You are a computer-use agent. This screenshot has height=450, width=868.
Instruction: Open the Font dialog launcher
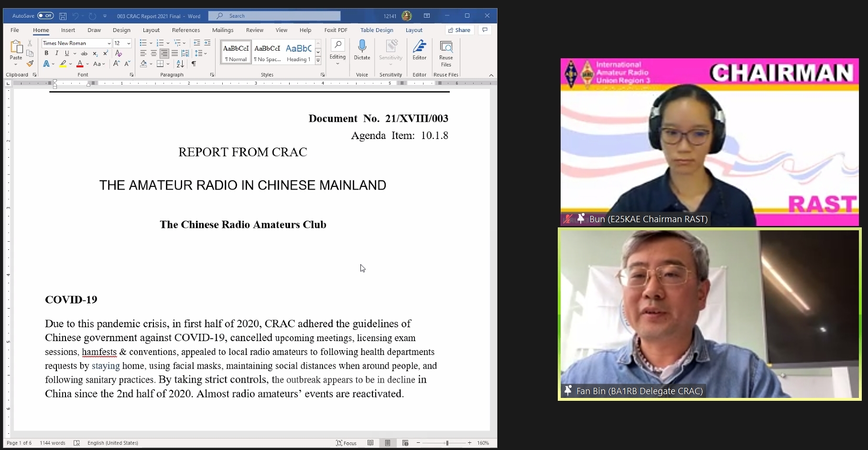coord(131,75)
